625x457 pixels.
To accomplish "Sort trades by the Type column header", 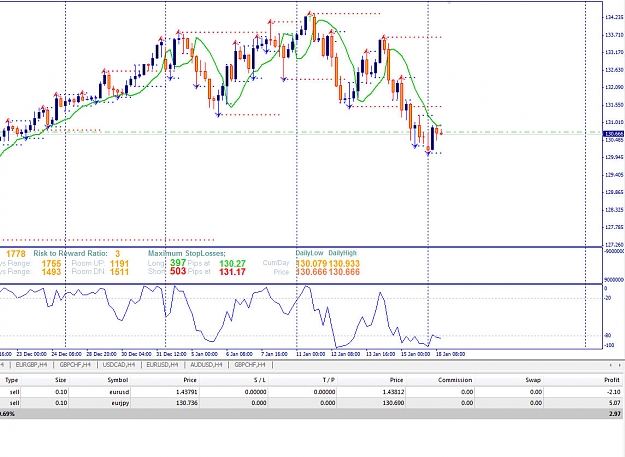I will (x=12, y=380).
